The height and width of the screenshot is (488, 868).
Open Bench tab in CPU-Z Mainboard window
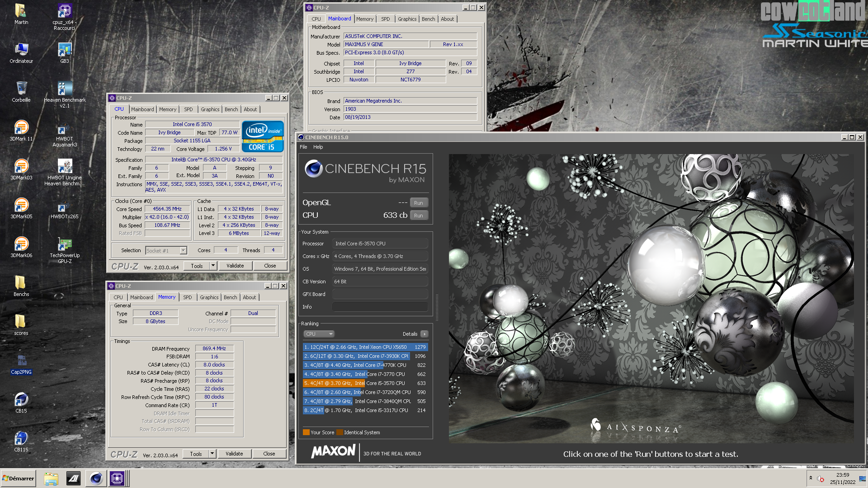coord(429,19)
